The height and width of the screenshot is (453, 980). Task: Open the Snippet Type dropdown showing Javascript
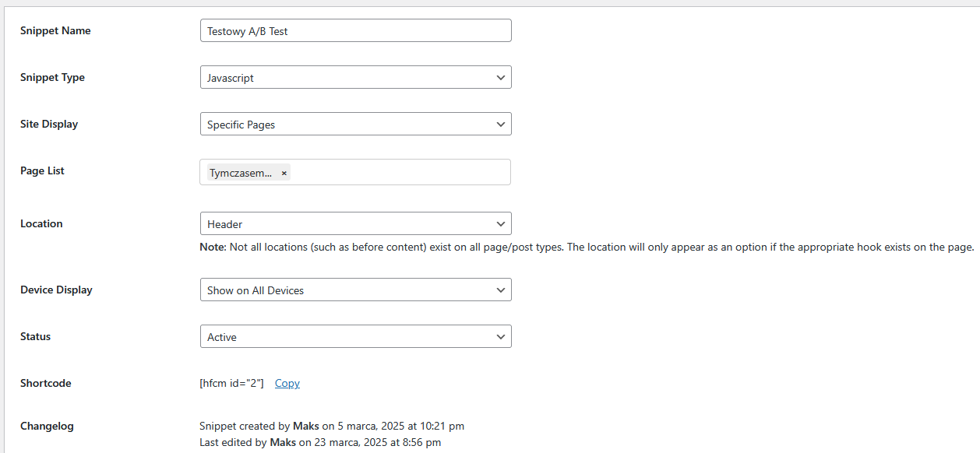tap(355, 77)
